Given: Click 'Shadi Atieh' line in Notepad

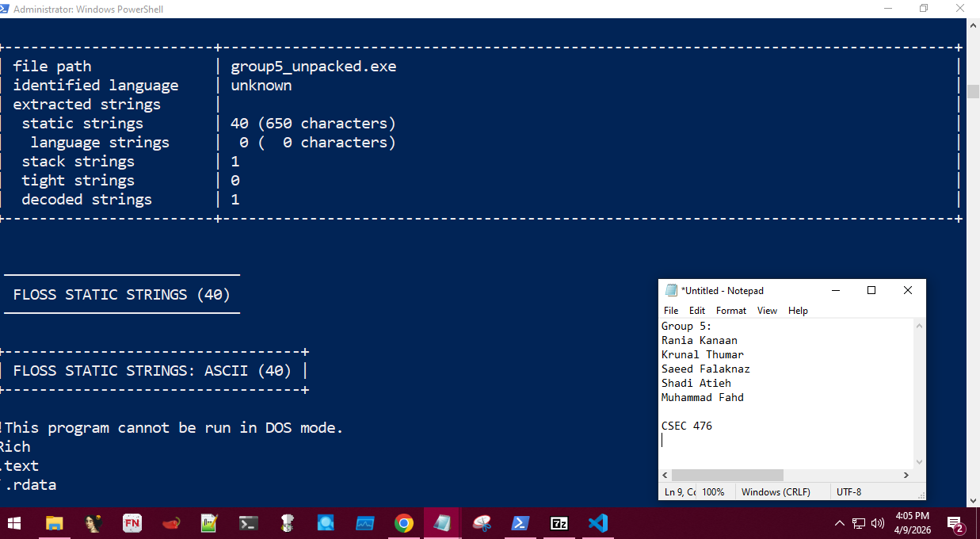Looking at the screenshot, I should (696, 383).
